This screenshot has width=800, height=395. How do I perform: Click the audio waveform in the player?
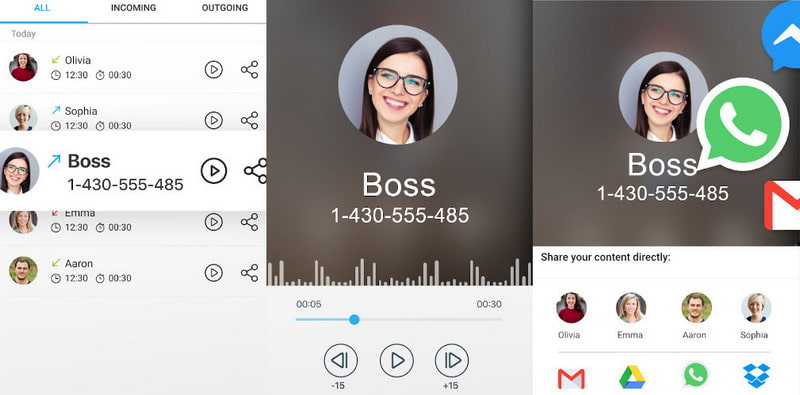(x=399, y=272)
